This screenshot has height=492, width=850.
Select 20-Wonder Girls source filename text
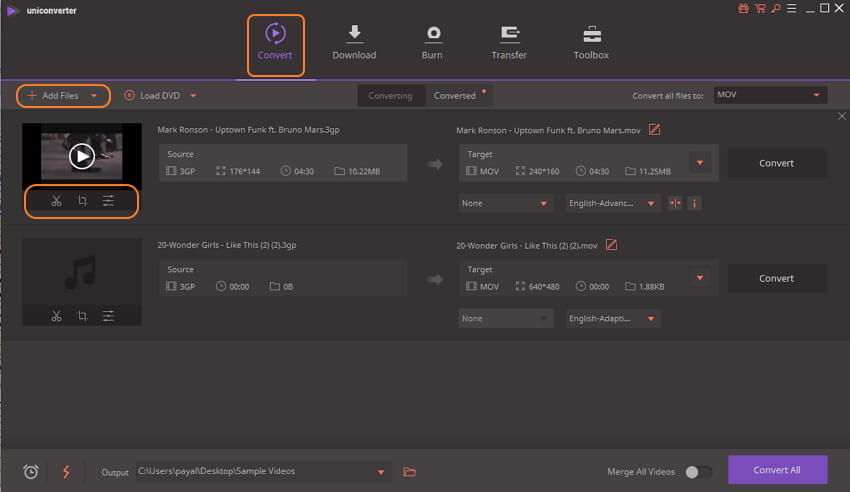click(x=227, y=245)
